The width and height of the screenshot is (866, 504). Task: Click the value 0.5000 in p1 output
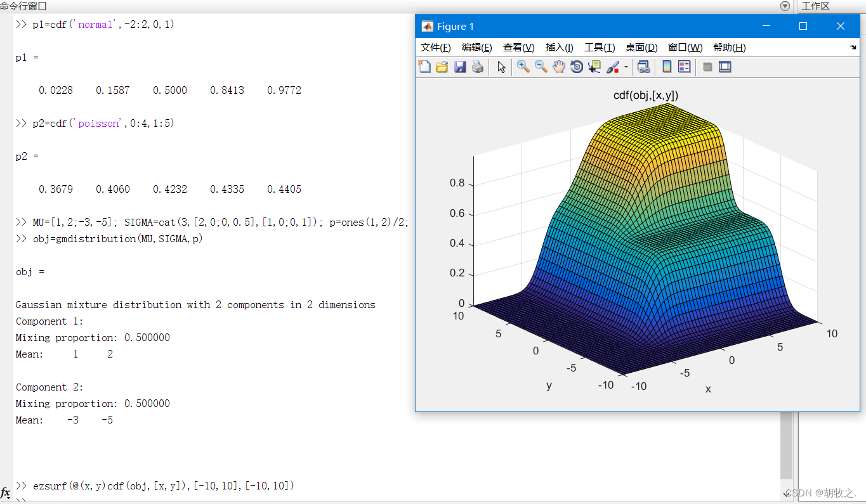(x=170, y=91)
